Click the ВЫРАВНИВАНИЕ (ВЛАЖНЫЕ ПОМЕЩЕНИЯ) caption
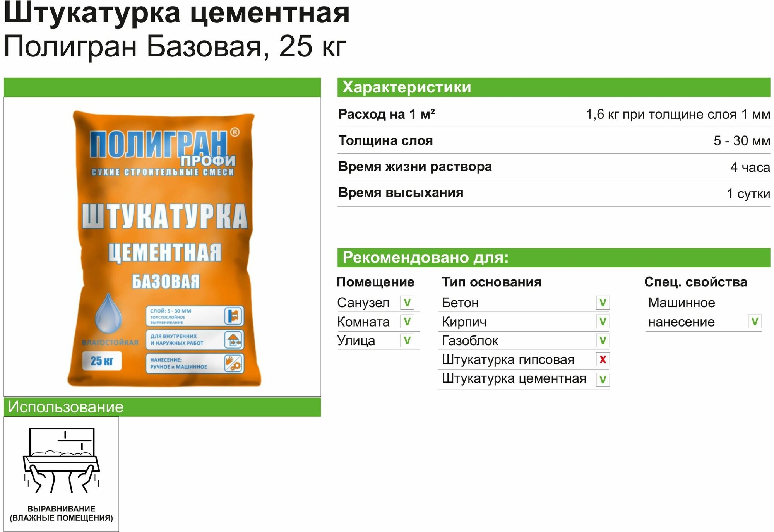The height and width of the screenshot is (532, 774). click(x=62, y=513)
